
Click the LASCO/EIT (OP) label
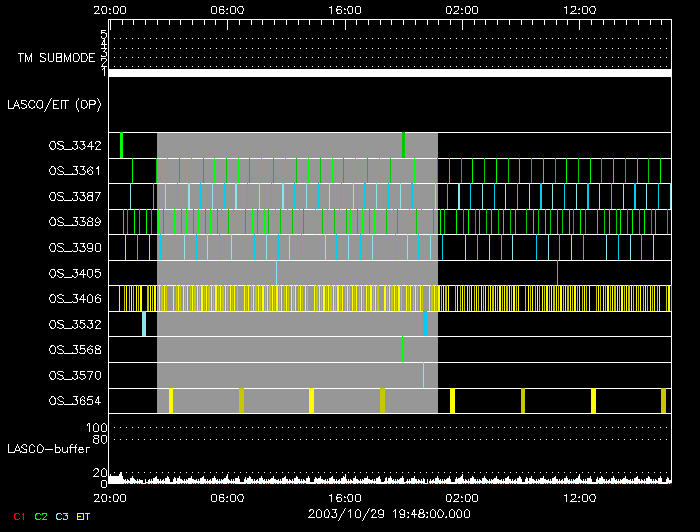click(x=53, y=104)
